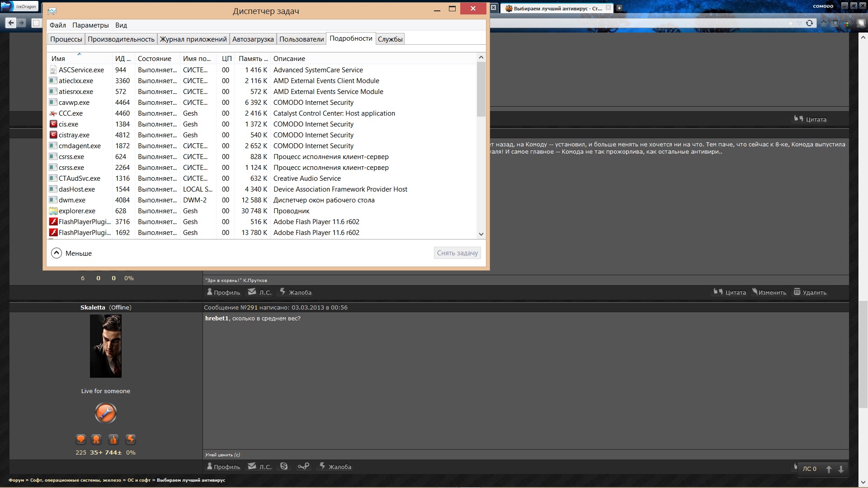Click the explorer.exe folder icon
Image resolution: width=868 pixels, height=488 pixels.
[x=53, y=211]
